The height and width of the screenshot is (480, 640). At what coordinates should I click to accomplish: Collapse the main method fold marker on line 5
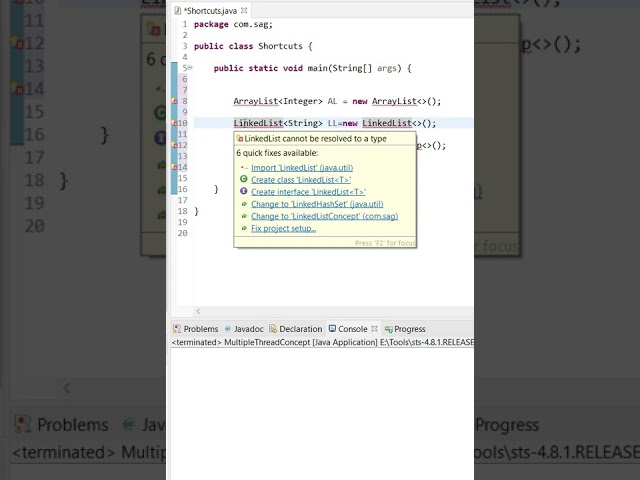pyautogui.click(x=190, y=68)
